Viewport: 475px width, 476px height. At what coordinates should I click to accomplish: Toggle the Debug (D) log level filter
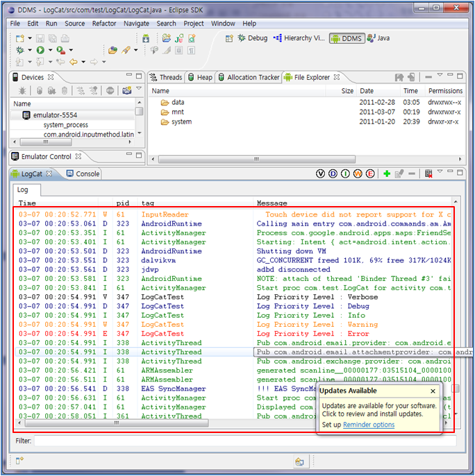333,173
